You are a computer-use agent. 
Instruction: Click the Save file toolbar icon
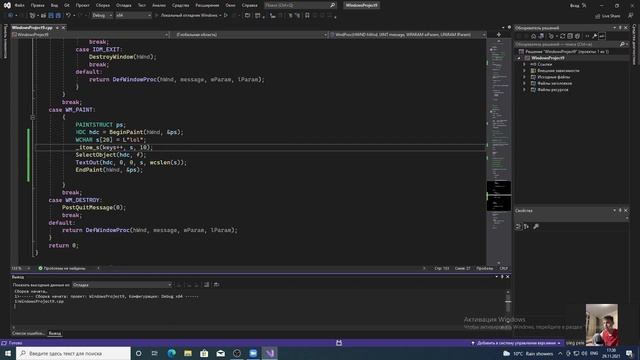[51, 16]
